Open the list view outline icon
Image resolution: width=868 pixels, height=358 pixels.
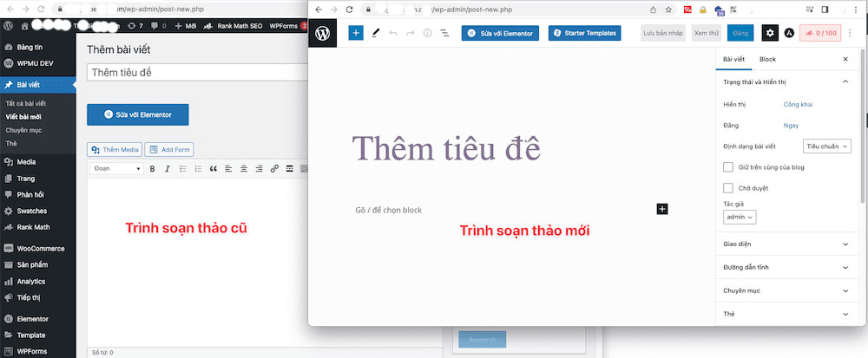pos(444,33)
